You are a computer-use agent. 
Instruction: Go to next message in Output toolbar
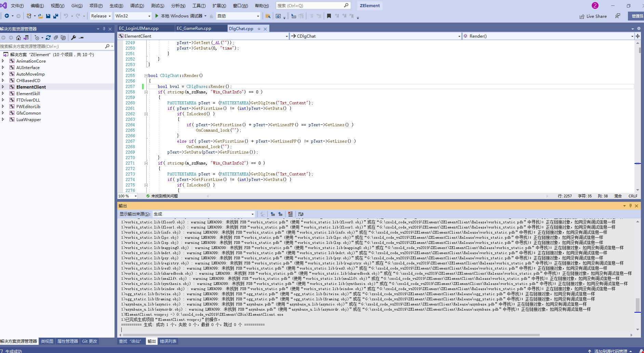click(x=280, y=214)
